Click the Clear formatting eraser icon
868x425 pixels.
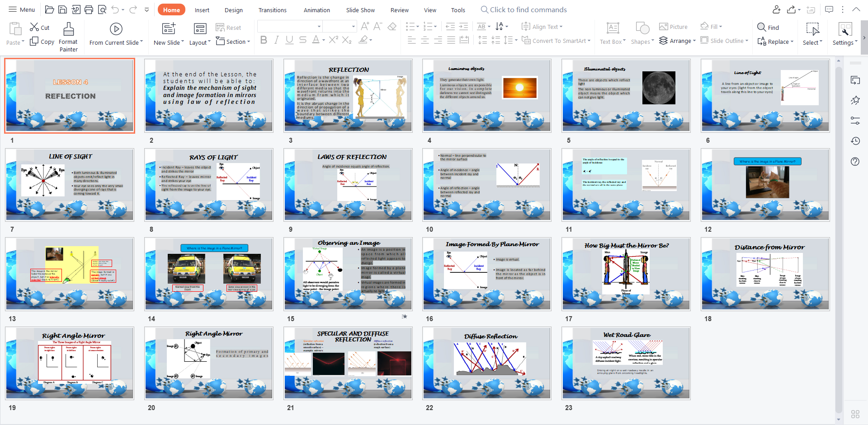392,26
